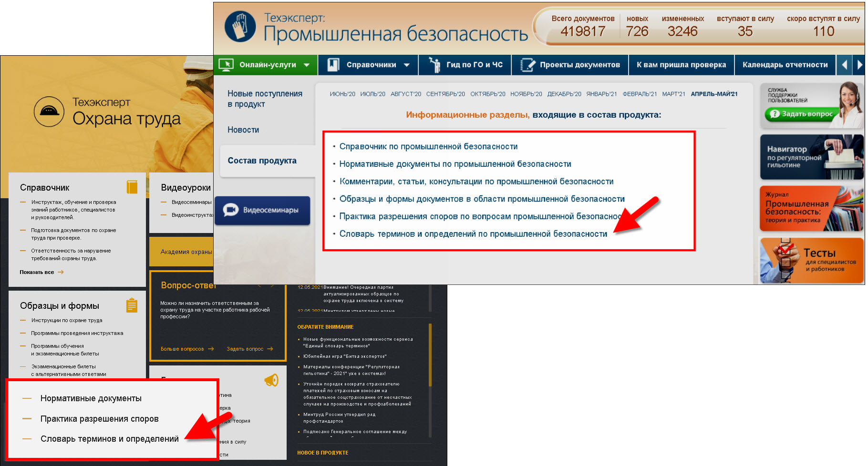Viewport: 868px width, 466px height.
Task: Open the Онлайн-услуги monitor icon
Action: 226,65
